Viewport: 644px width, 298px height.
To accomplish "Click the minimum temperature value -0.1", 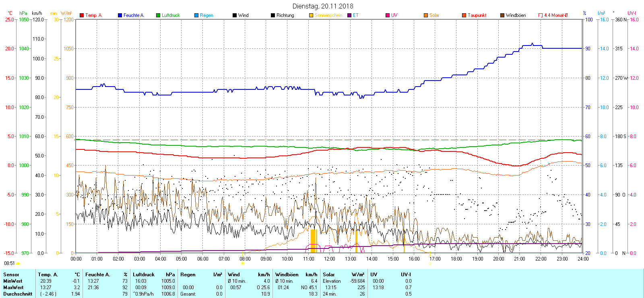I will [76, 281].
